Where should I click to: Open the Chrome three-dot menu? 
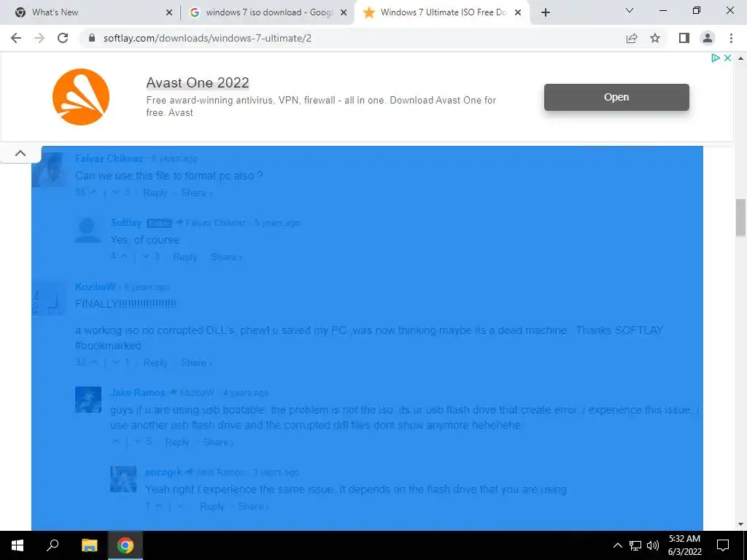(x=731, y=38)
